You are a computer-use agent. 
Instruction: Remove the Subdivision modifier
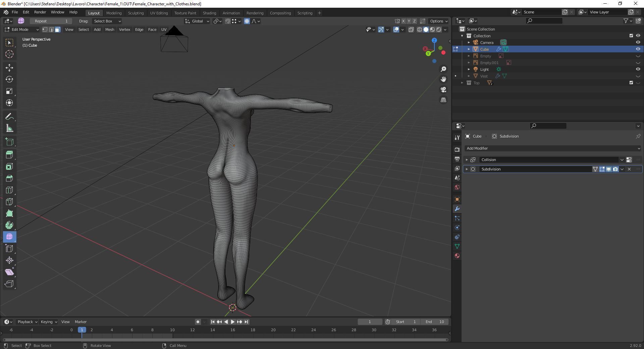click(629, 169)
